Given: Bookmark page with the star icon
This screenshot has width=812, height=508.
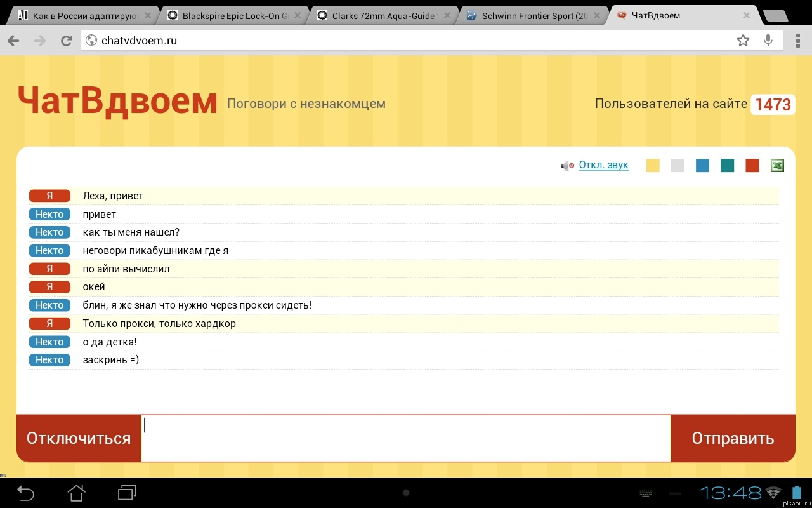Looking at the screenshot, I should pyautogui.click(x=743, y=41).
